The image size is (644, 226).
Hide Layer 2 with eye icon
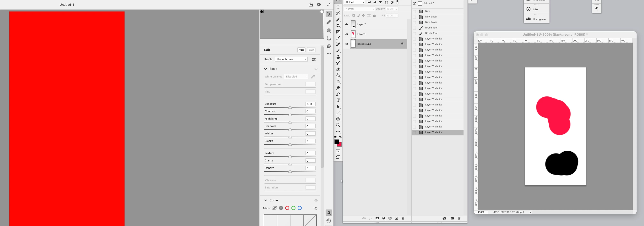[x=346, y=24]
